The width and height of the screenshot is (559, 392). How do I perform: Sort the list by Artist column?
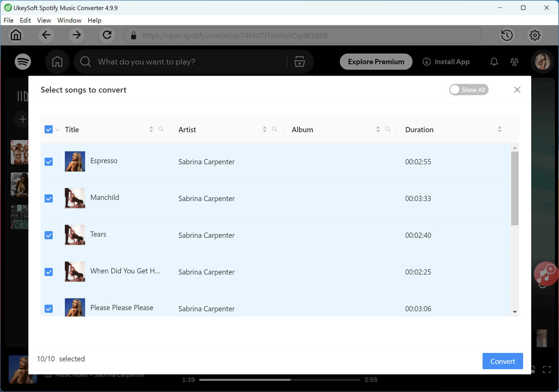point(264,129)
